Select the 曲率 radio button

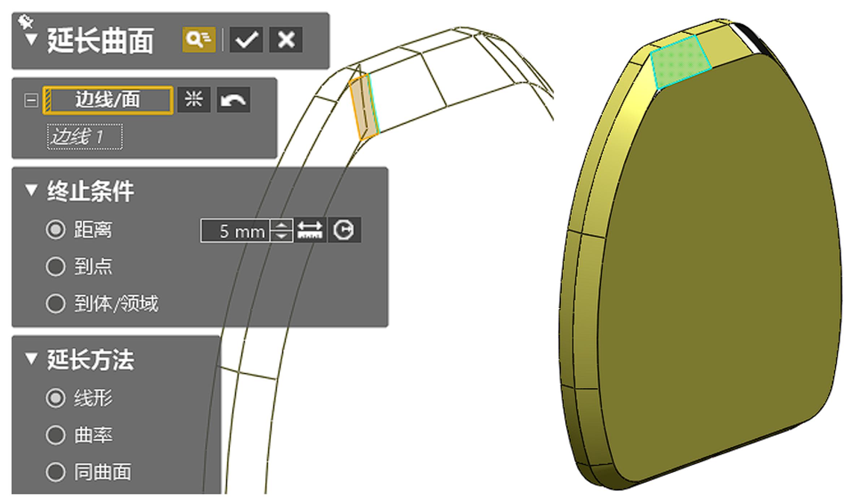click(x=56, y=435)
